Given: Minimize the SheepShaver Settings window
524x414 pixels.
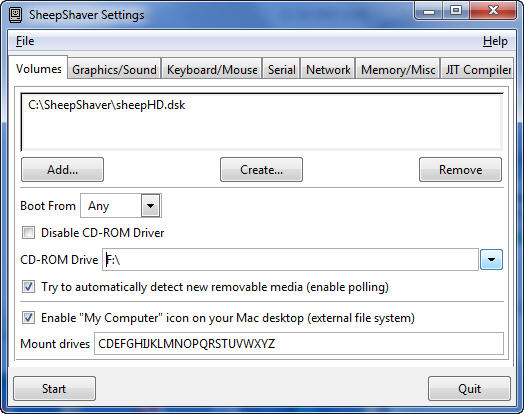Looking at the screenshot, I should point(429,11).
